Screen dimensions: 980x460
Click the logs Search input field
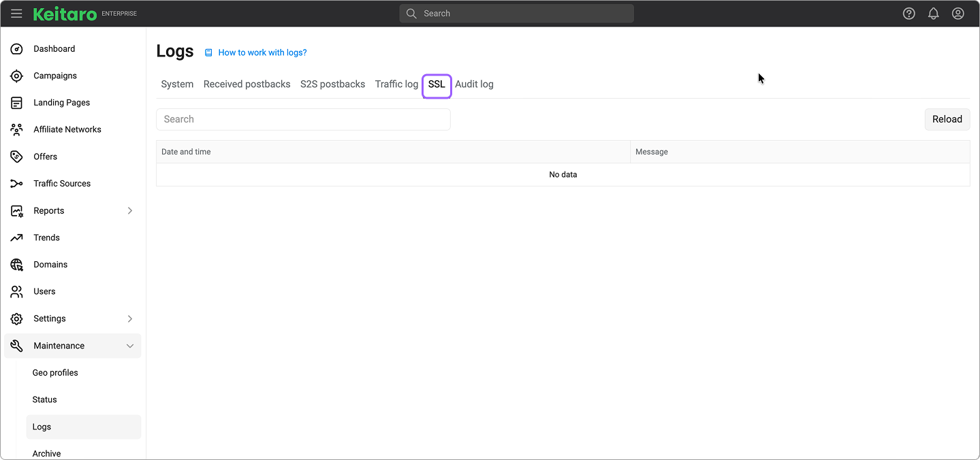tap(303, 119)
